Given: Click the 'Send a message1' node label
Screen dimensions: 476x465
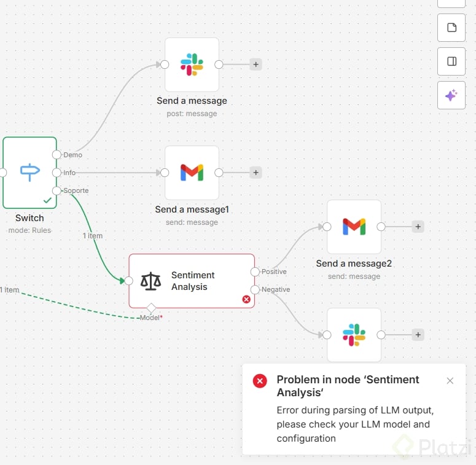Looking at the screenshot, I should pos(192,209).
